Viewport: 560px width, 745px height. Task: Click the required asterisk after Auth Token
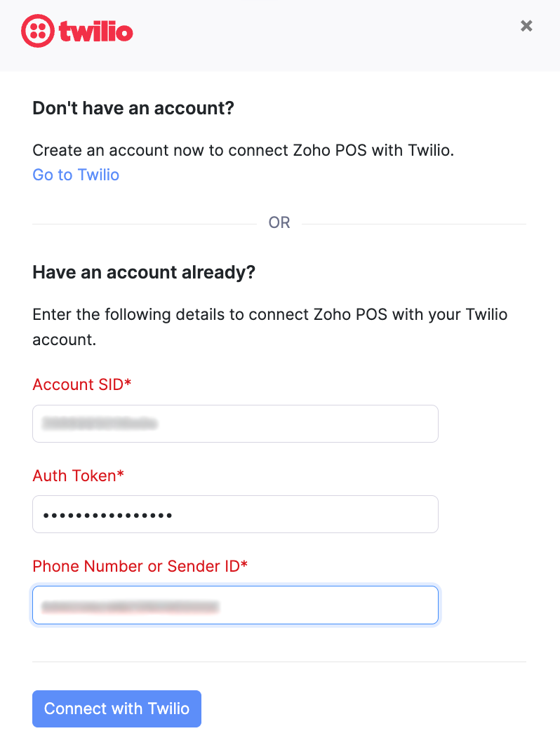click(x=120, y=474)
